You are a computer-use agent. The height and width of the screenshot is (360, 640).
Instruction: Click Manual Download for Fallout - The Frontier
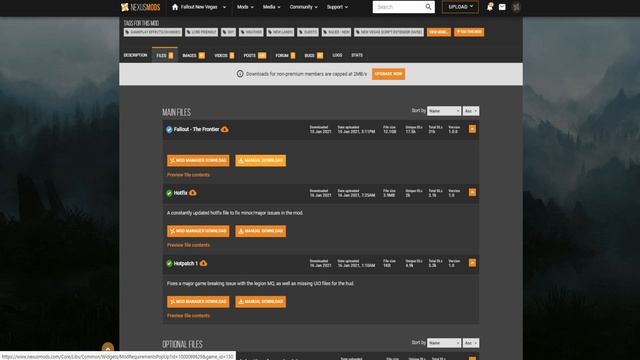[260, 160]
